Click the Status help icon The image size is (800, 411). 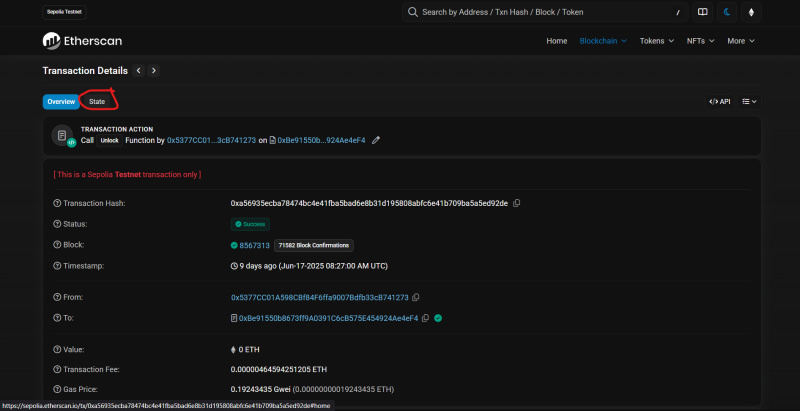pyautogui.click(x=57, y=224)
